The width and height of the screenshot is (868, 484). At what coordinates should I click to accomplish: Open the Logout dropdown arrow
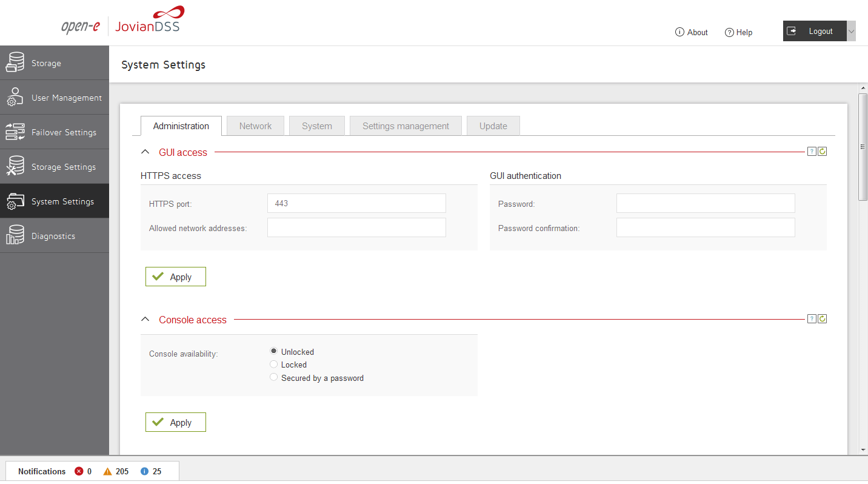click(851, 31)
